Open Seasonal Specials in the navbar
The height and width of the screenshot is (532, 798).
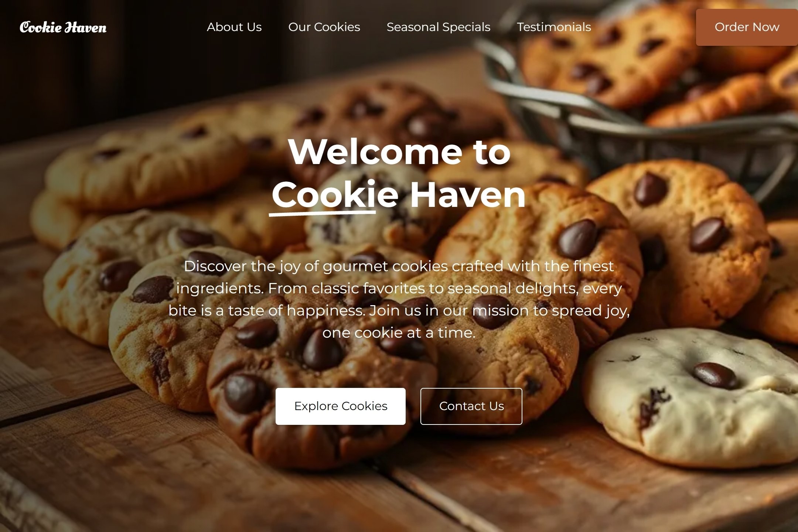[439, 27]
